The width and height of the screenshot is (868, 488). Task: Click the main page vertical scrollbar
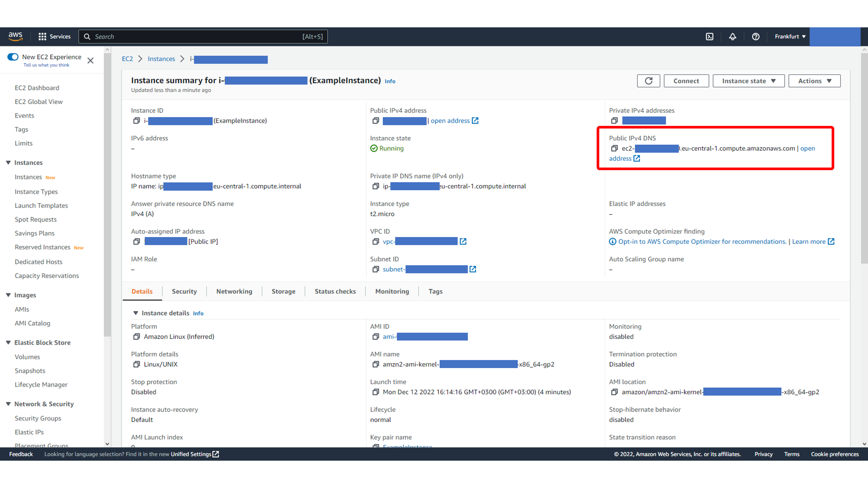point(864,158)
